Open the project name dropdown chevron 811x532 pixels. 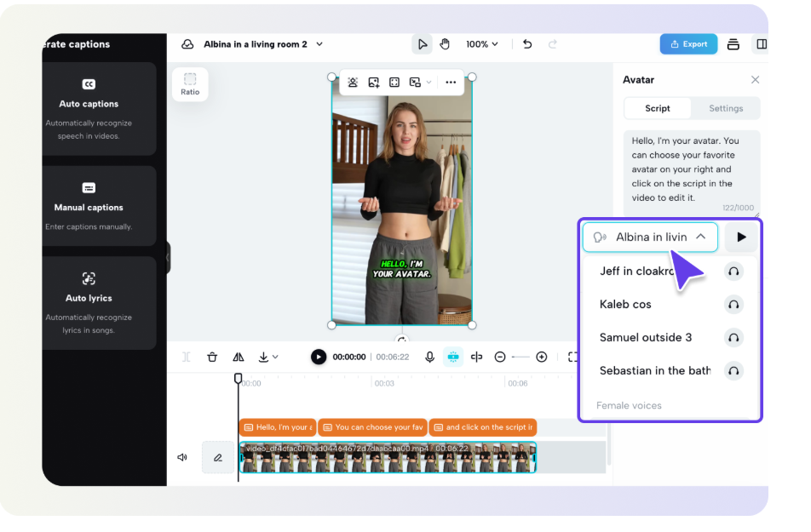click(319, 44)
